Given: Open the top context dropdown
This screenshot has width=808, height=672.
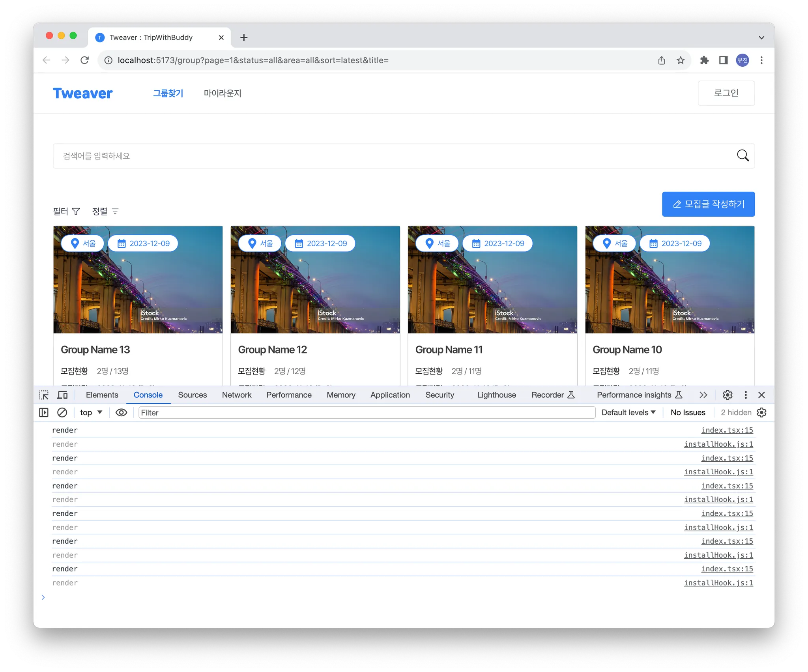Looking at the screenshot, I should 91,412.
